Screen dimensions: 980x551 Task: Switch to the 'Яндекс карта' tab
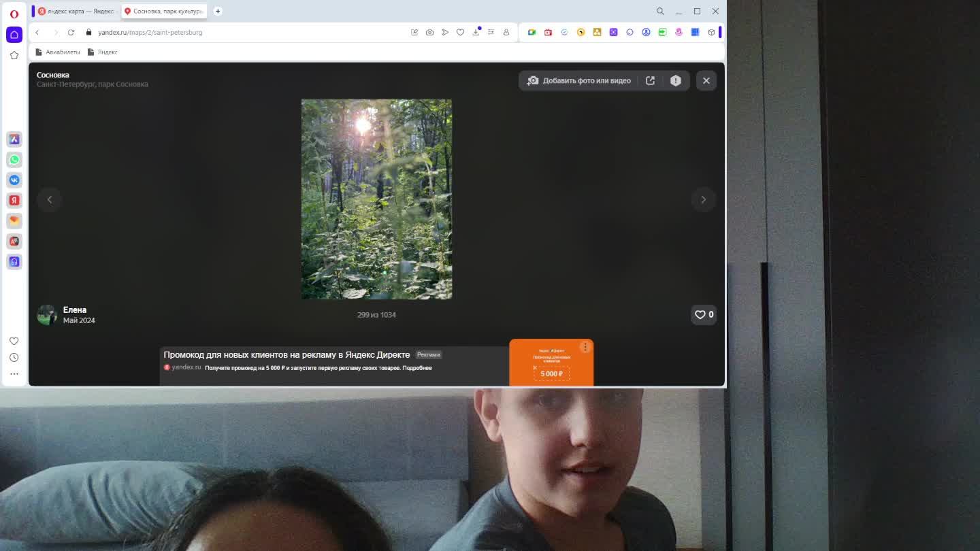click(76, 11)
